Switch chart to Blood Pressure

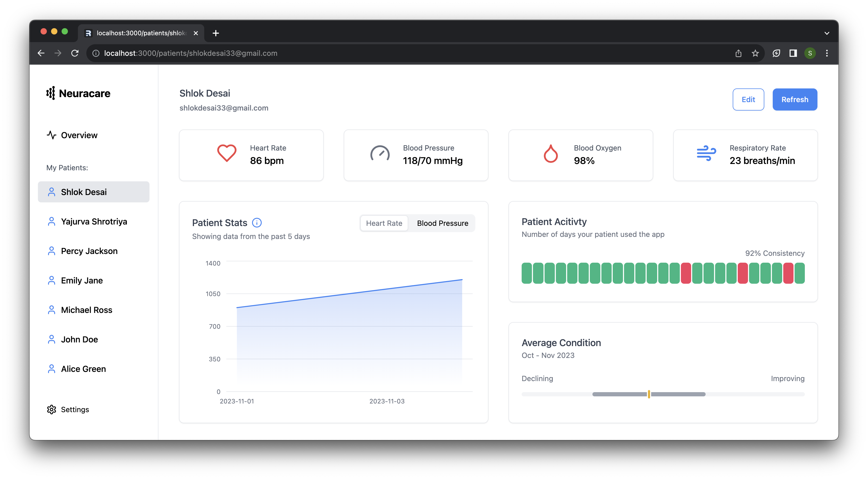coord(442,223)
